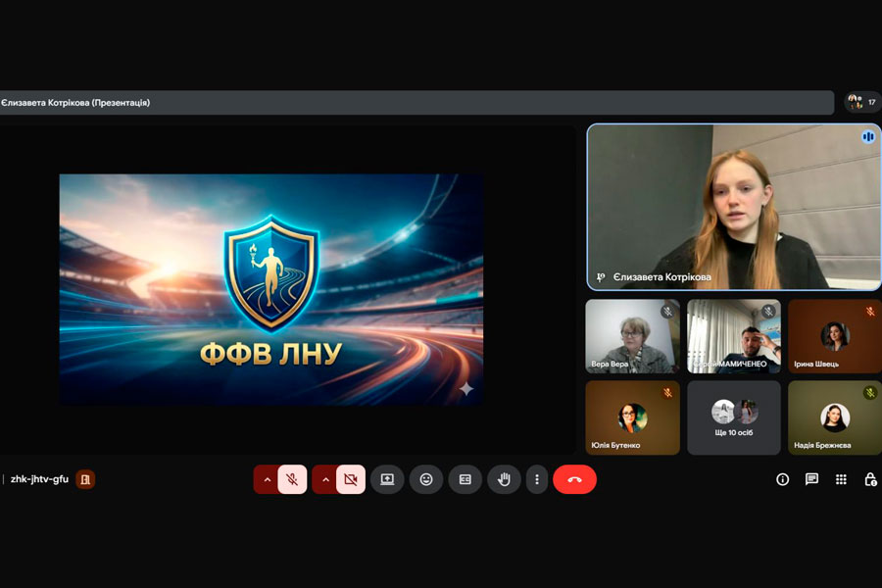
Task: Select Ірина Швець participant tile
Action: [x=835, y=336]
